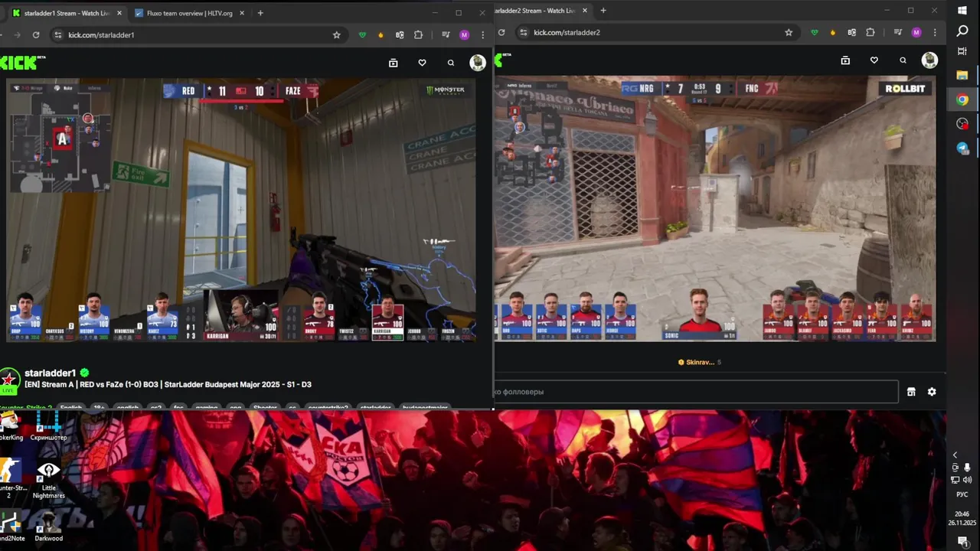This screenshot has width=980, height=551.
Task: Open notification center on taskbar
Action: (962, 541)
